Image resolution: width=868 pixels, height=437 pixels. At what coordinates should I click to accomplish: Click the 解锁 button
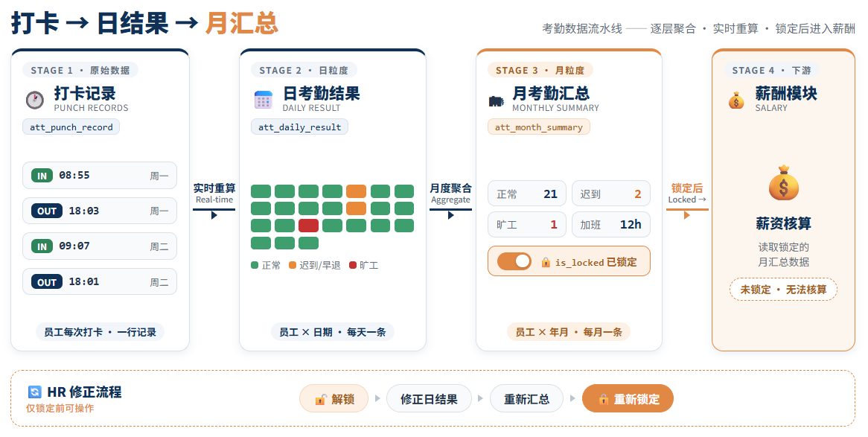tap(334, 399)
